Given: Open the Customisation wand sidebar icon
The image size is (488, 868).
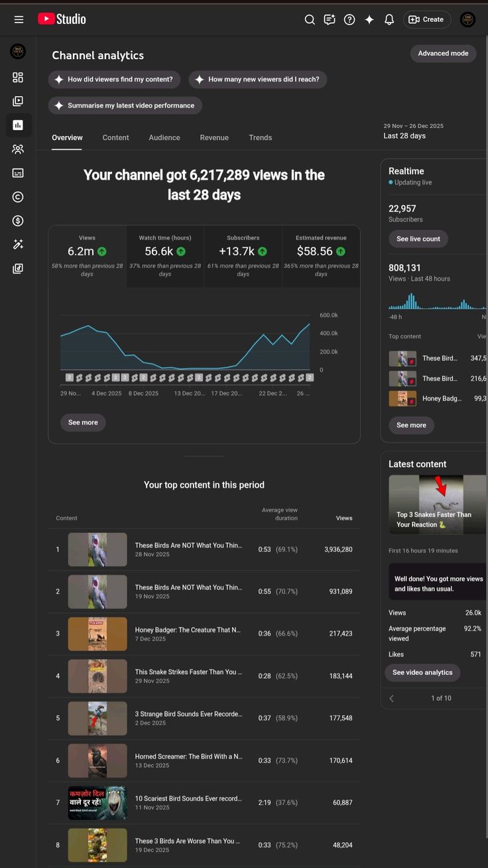Looking at the screenshot, I should [18, 245].
